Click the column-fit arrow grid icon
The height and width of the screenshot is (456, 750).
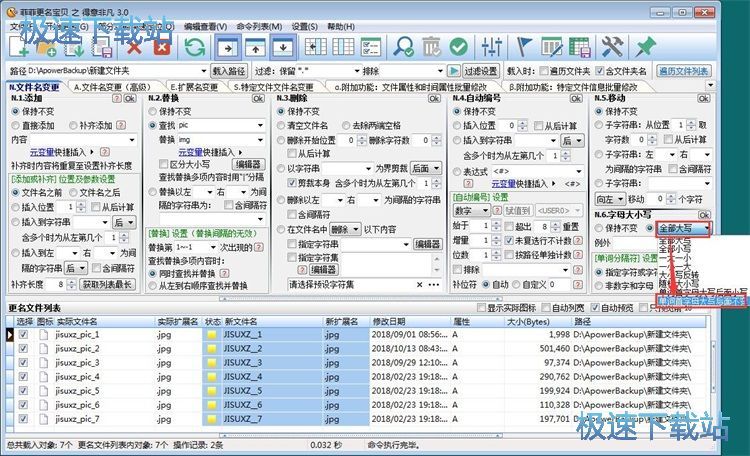(x=316, y=47)
